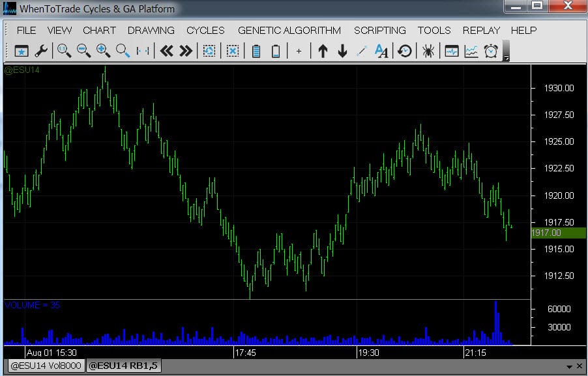Open the FILE menu

[x=26, y=30]
